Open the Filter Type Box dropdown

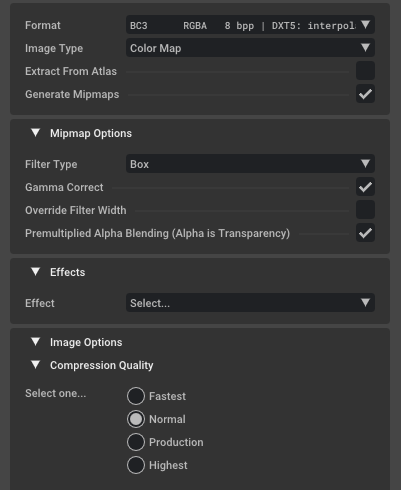pyautogui.click(x=250, y=164)
